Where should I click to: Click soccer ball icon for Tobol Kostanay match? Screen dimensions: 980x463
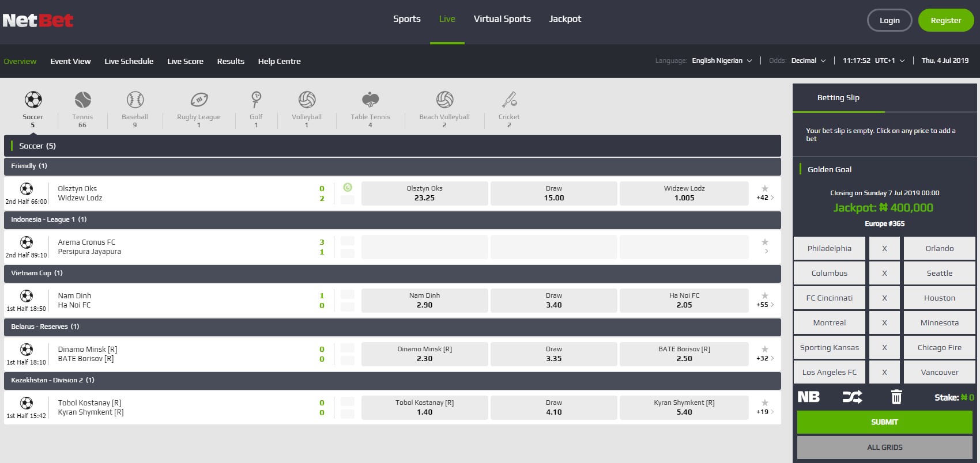[x=27, y=403]
